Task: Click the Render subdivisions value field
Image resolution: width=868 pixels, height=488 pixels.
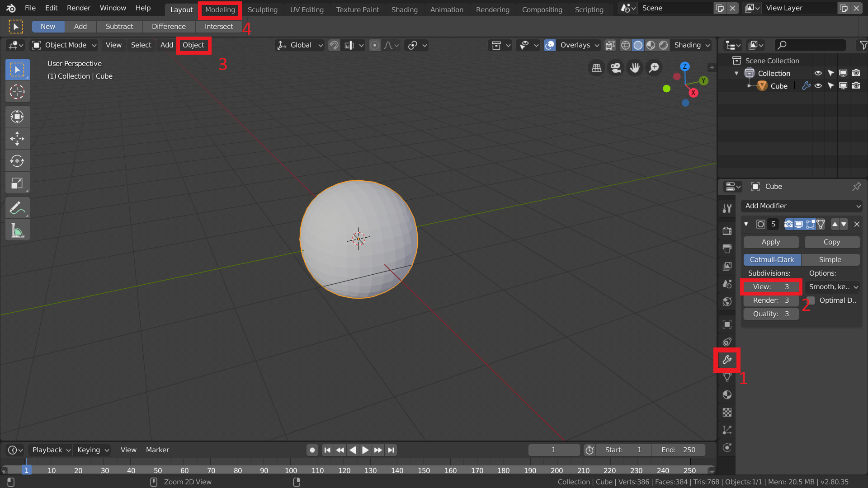Action: [771, 300]
